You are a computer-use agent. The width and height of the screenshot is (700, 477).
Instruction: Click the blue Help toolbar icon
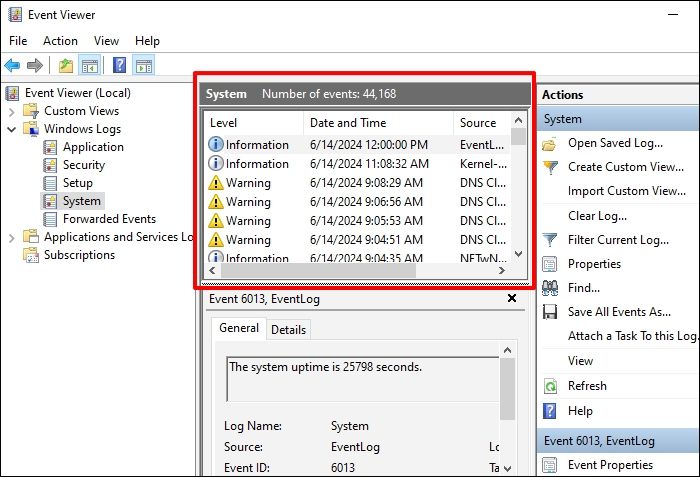(x=119, y=66)
